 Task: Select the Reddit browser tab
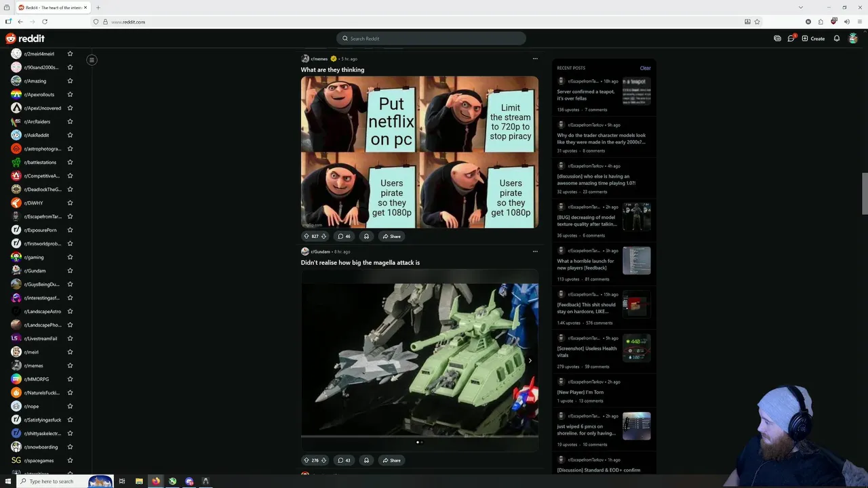pos(53,7)
